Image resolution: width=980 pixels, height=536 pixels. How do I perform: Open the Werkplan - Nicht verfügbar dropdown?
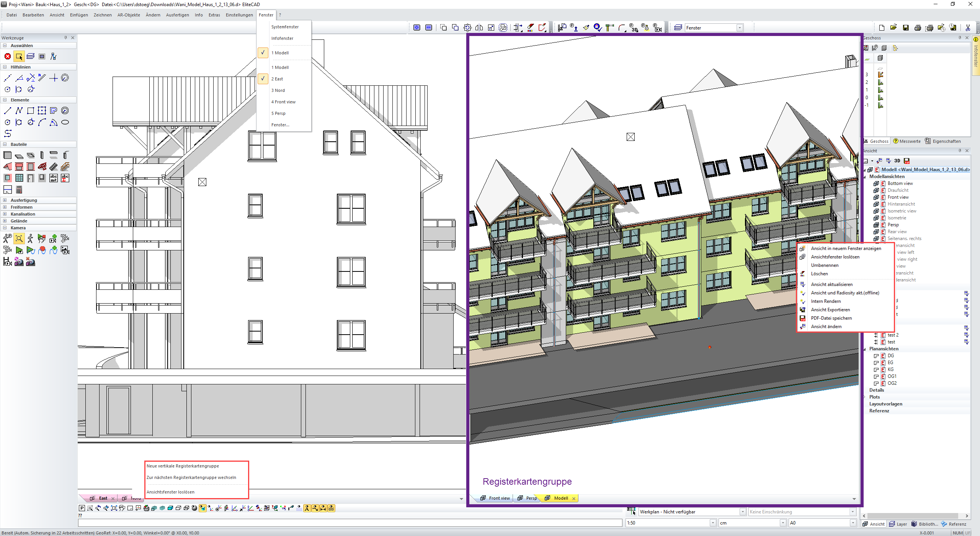(742, 512)
